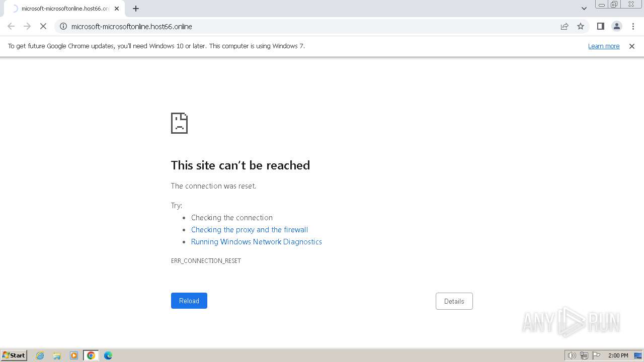644x362 pixels.
Task: Open Action Center flag icon
Action: coord(596,355)
